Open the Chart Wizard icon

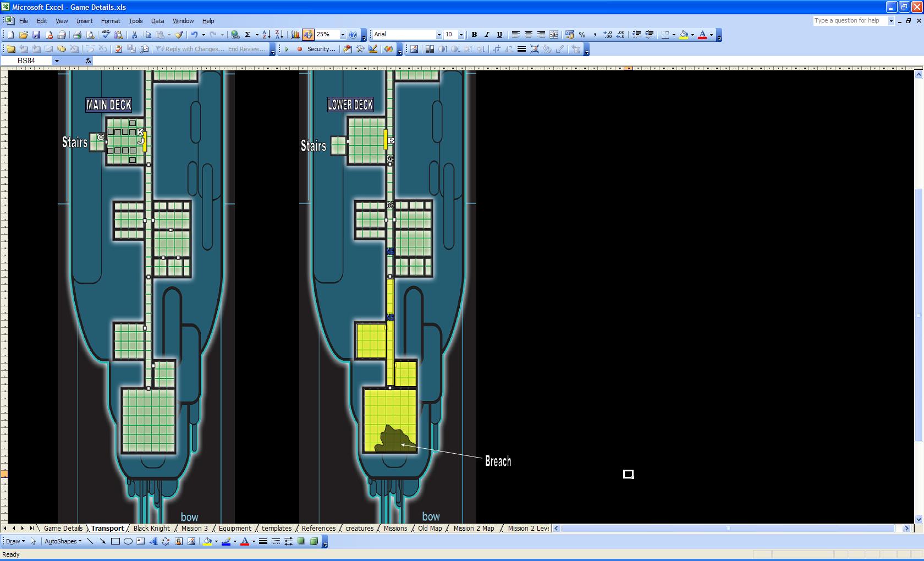[x=295, y=35]
